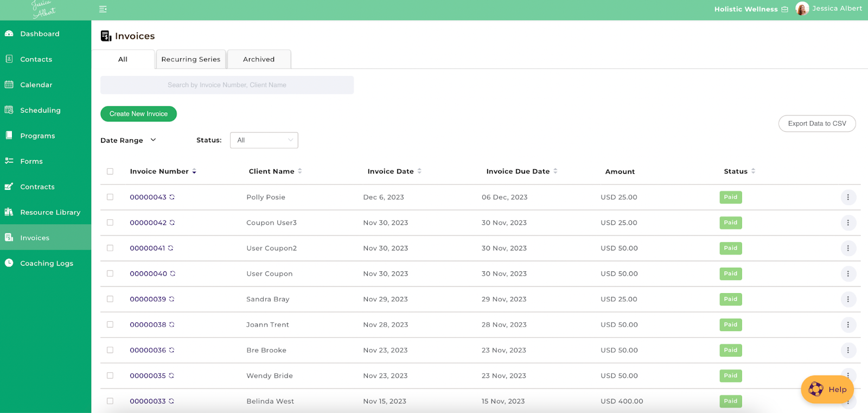This screenshot has height=413, width=868.
Task: Select checkbox for invoice 00000038
Action: pos(110,325)
